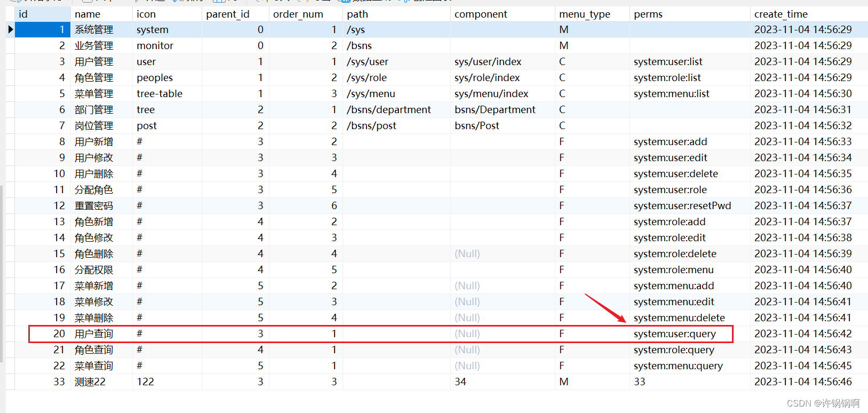Select the icon column header

coord(167,14)
